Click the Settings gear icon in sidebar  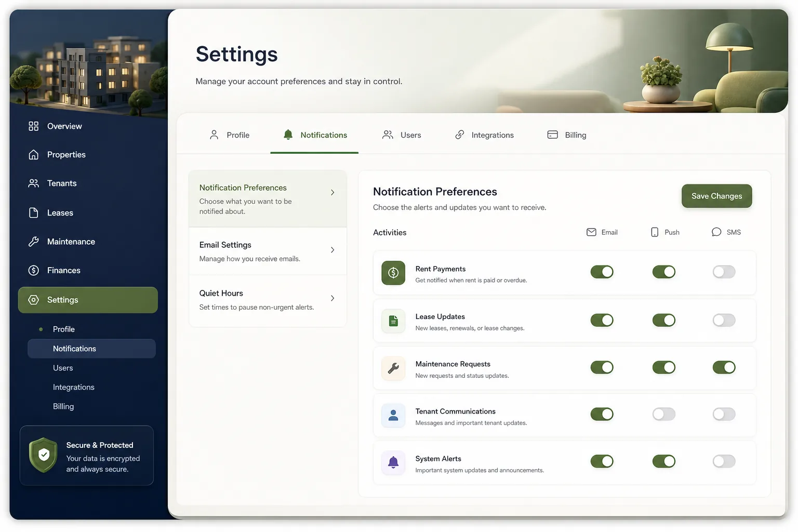(x=34, y=300)
